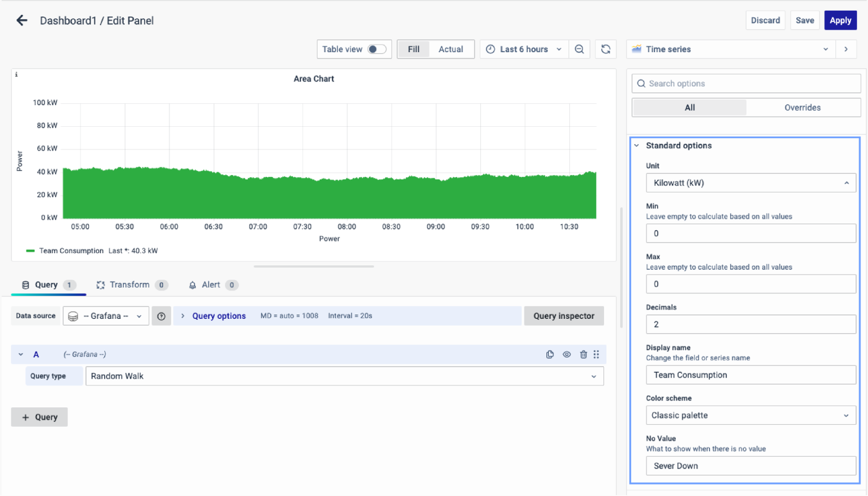Collapse the Standard options section
Image resolution: width=868 pixels, height=496 pixels.
637,145
